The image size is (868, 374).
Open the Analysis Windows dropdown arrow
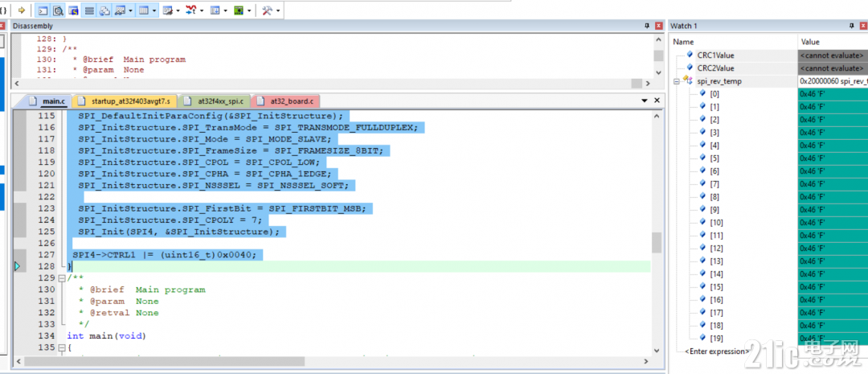(202, 10)
